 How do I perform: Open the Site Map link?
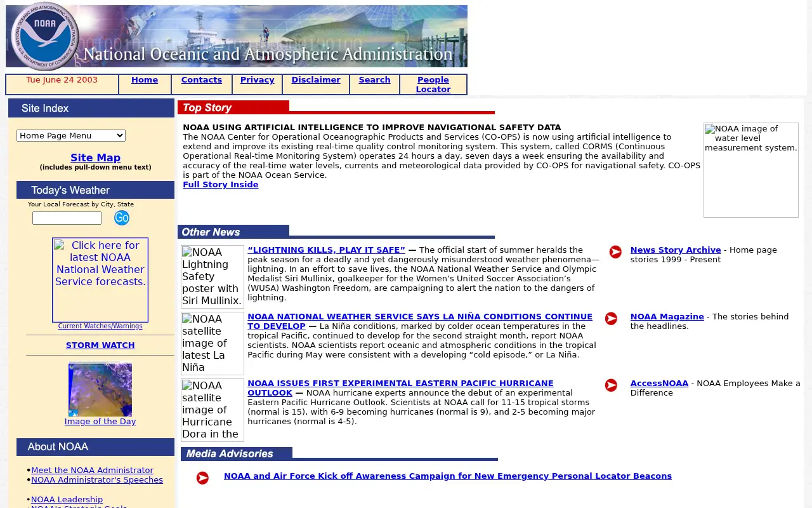[x=95, y=157]
